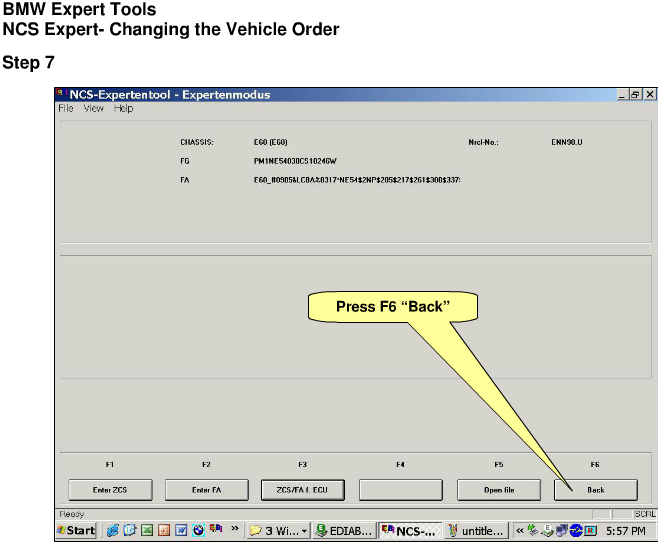Switch to NCS taskbar window
The height and width of the screenshot is (543, 658).
tap(410, 531)
